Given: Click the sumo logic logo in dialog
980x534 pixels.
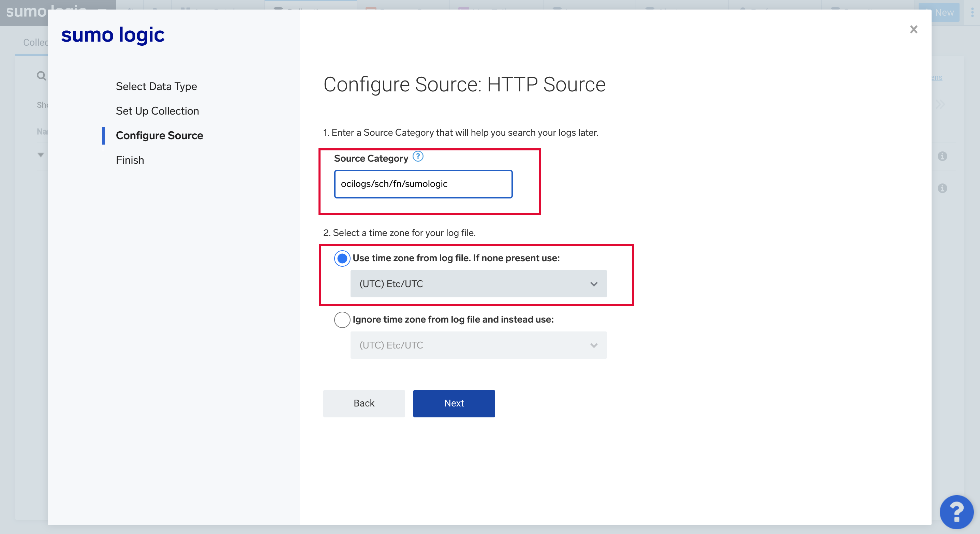Looking at the screenshot, I should pyautogui.click(x=113, y=35).
